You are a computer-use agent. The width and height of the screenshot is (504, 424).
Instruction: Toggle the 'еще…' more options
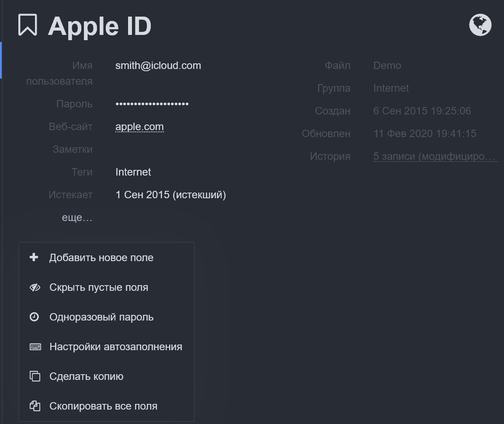(x=77, y=217)
